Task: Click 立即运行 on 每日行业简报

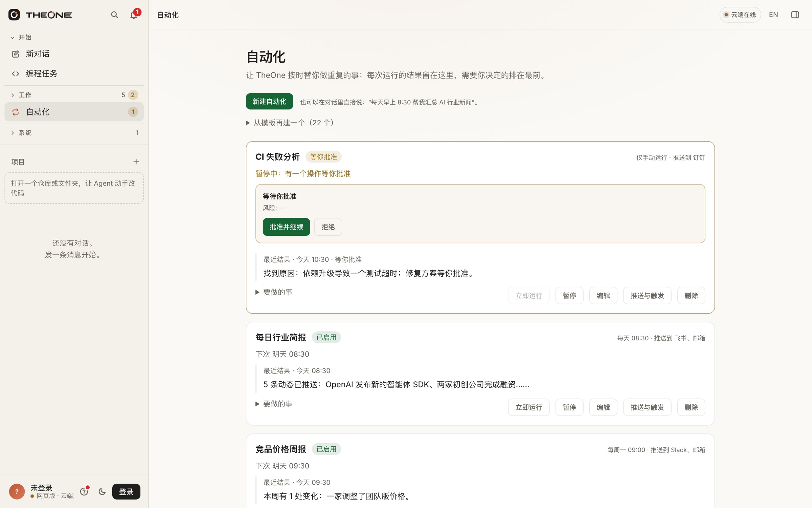Action: coord(528,407)
